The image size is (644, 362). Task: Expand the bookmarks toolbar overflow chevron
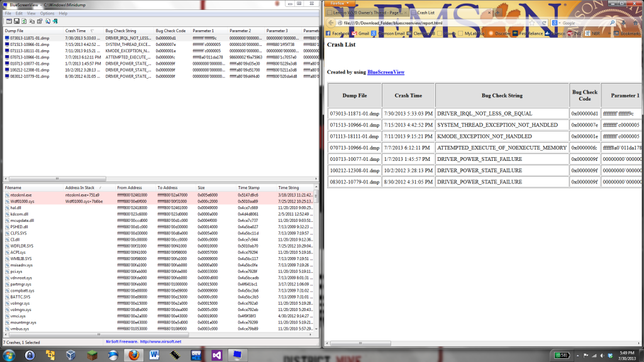609,33
